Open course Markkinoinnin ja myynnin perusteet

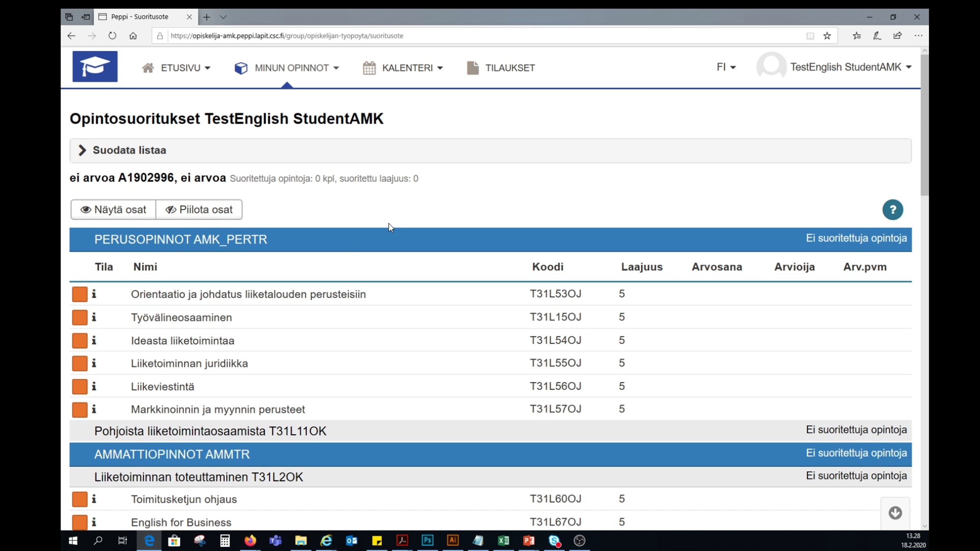(218, 409)
